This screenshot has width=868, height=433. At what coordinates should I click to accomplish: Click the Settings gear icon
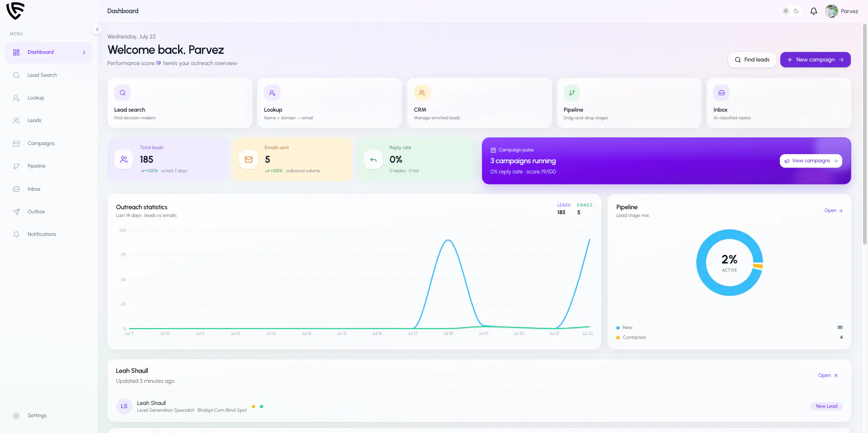(16, 416)
